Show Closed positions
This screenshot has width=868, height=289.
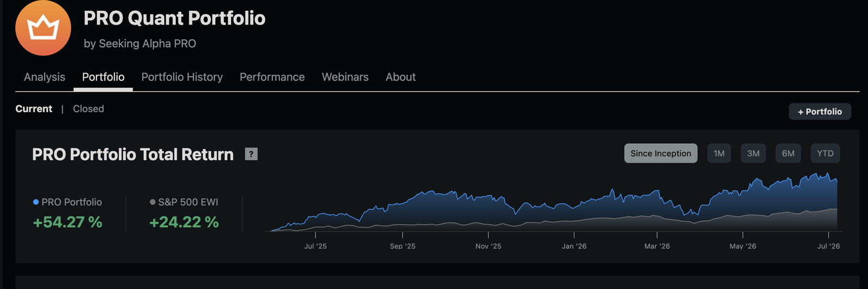coord(88,108)
